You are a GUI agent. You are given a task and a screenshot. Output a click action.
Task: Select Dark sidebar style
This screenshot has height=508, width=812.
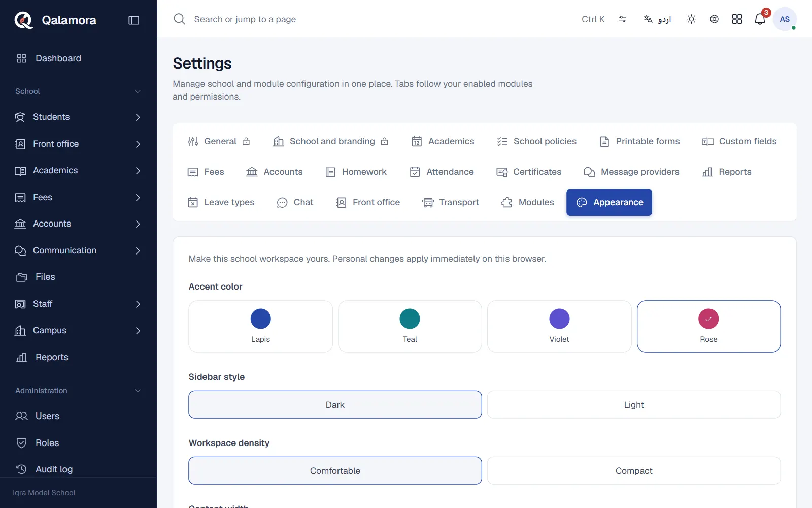coord(335,405)
